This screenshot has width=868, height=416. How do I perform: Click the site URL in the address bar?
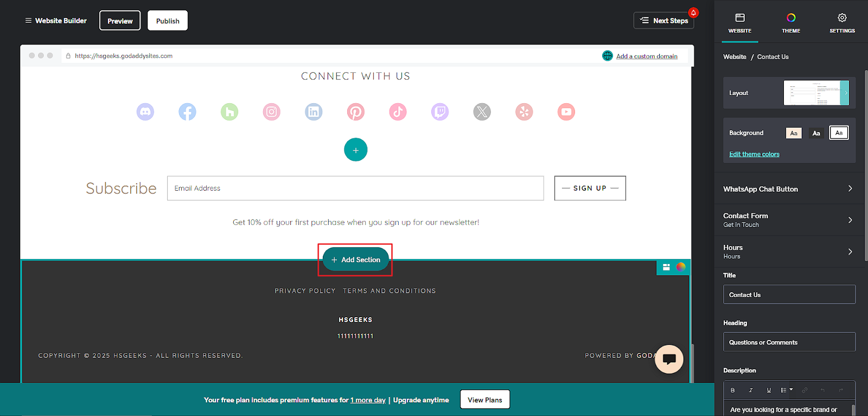[x=124, y=56]
